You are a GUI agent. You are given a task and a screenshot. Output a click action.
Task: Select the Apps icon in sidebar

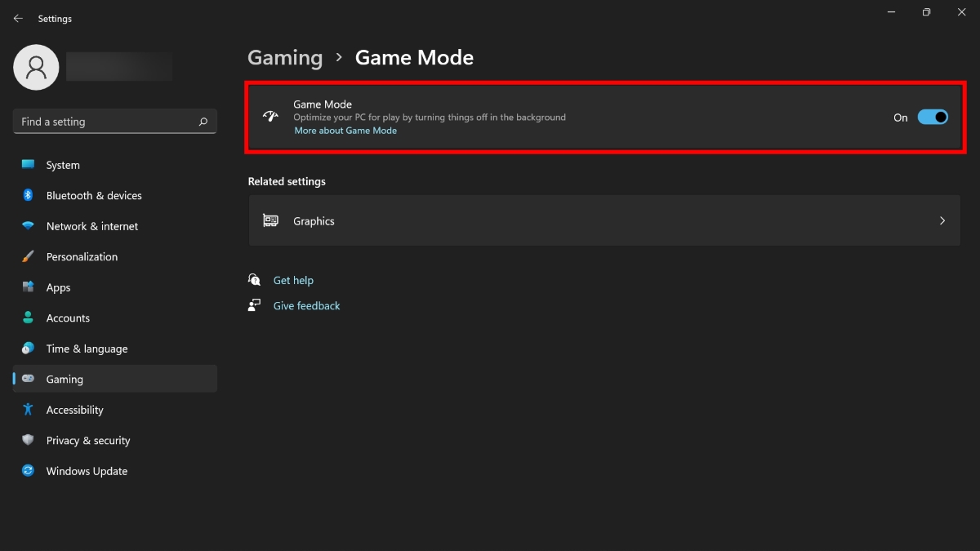28,287
